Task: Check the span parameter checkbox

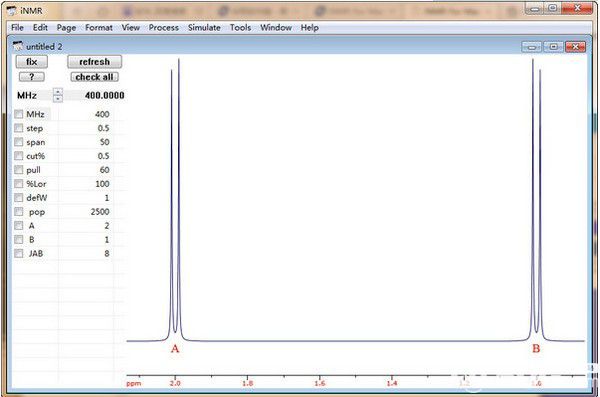Action: (x=18, y=142)
